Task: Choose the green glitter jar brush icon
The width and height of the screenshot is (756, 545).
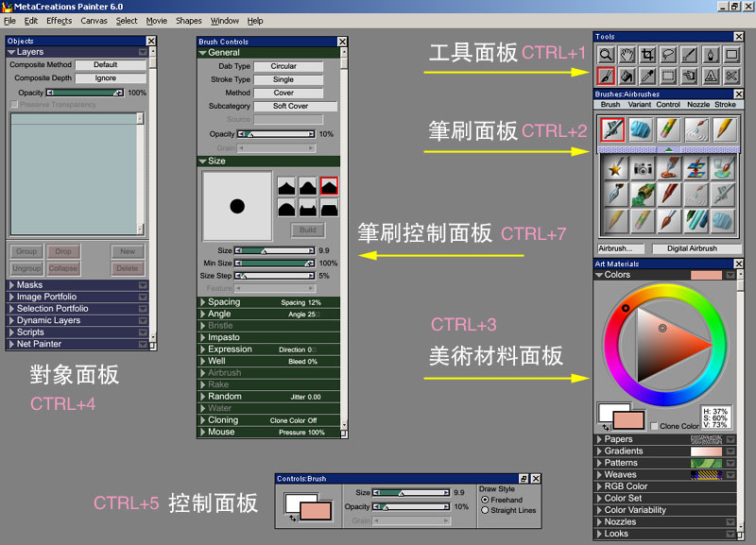Action: click(643, 195)
